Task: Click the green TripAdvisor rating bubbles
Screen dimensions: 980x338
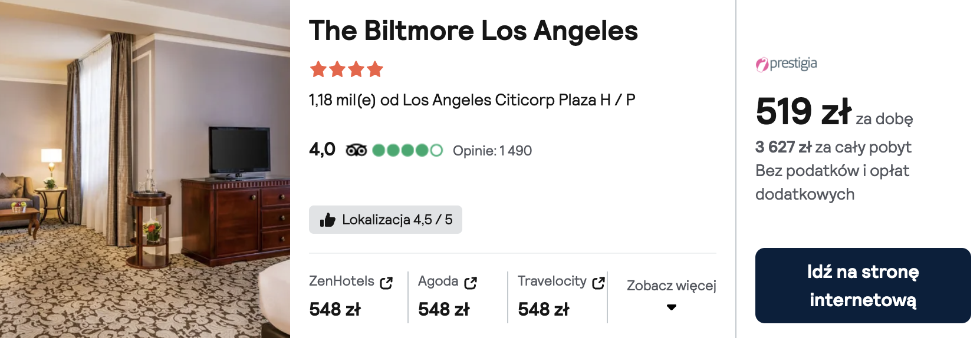Action: pyautogui.click(x=407, y=150)
